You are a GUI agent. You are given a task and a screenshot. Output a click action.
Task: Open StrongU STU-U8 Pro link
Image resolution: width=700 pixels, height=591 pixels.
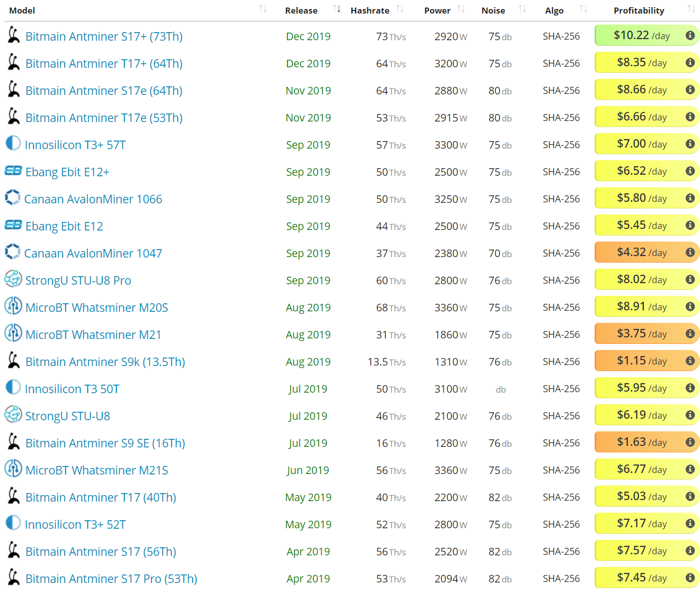78,281
